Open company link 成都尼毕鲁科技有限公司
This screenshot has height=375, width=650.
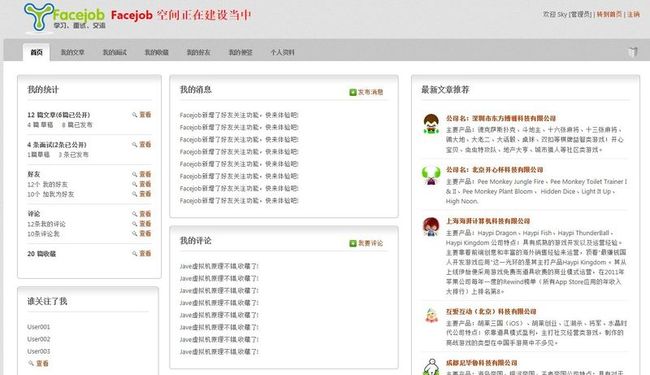pos(482,363)
